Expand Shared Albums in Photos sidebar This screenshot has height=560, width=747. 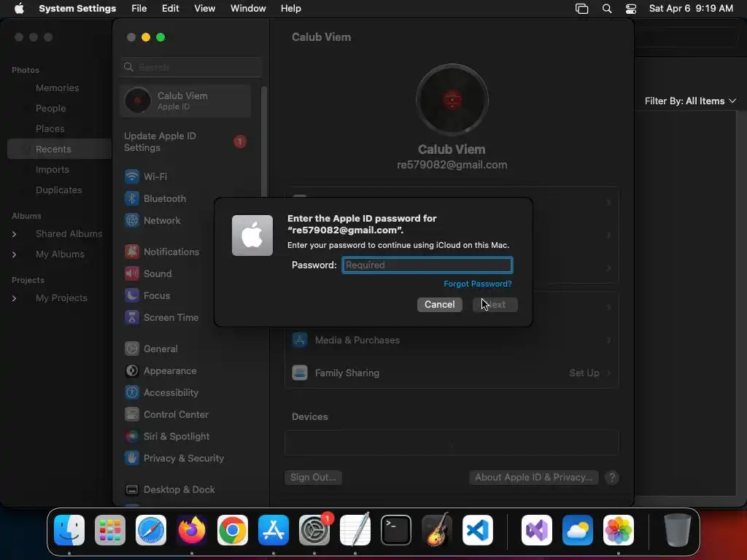tap(15, 234)
